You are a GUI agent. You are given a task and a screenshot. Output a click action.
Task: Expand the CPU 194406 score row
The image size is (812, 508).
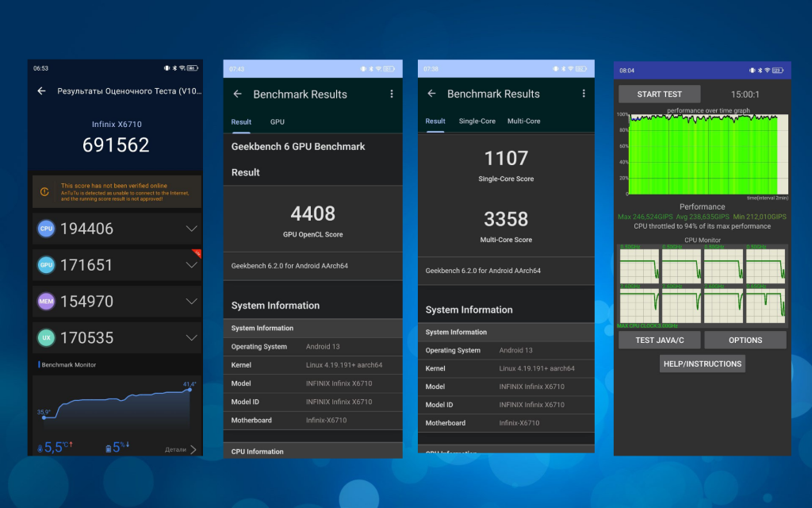191,229
